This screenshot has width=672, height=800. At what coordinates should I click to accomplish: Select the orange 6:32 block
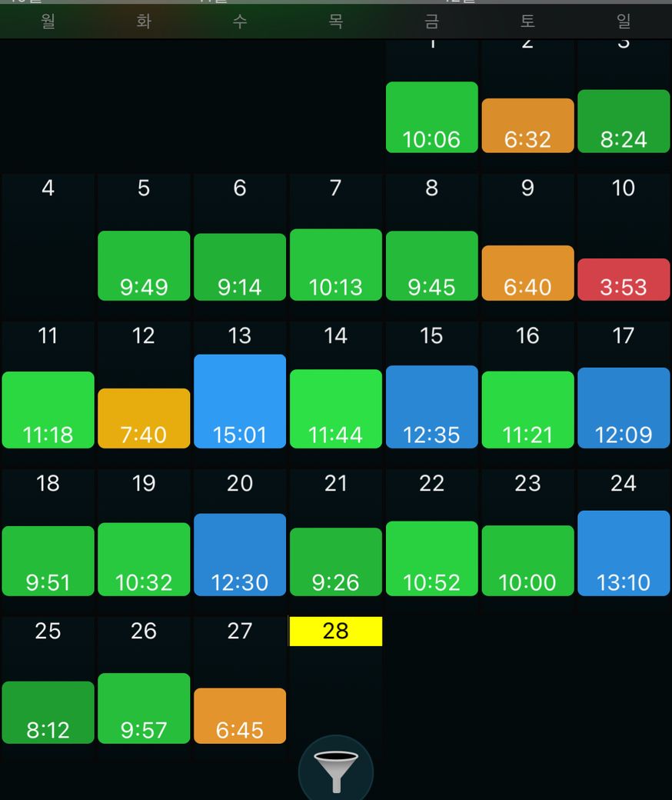pyautogui.click(x=527, y=125)
